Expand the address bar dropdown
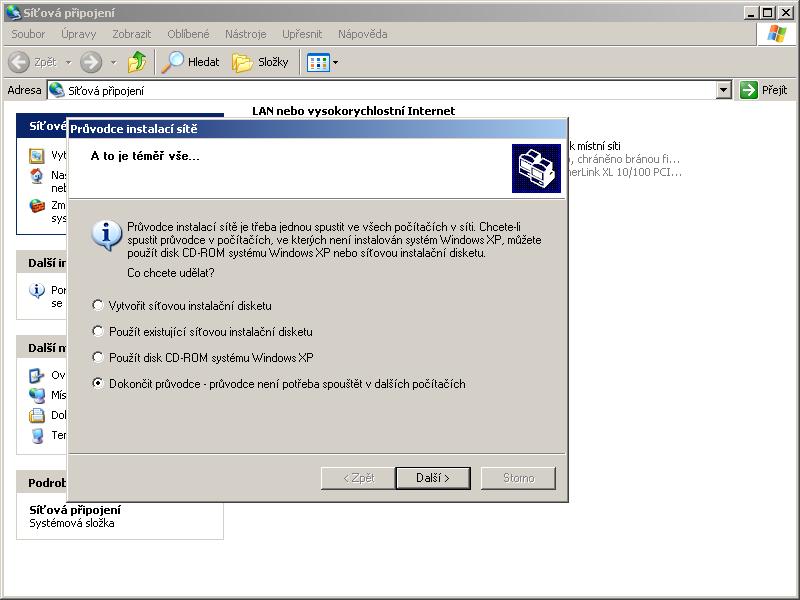Viewport: 800px width, 600px height. click(x=724, y=90)
